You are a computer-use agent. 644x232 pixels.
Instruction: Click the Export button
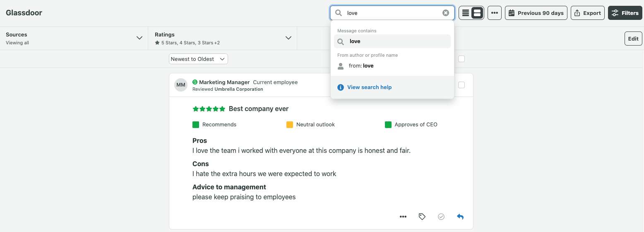[587, 13]
